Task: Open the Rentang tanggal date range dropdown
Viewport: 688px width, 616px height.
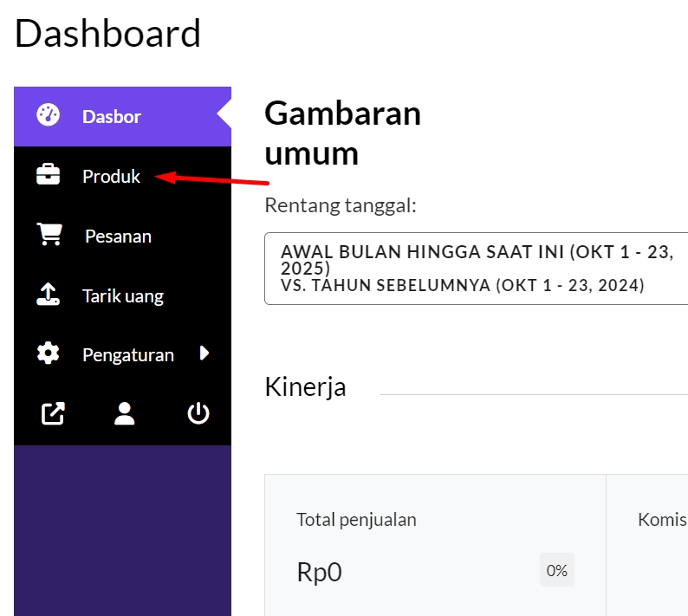Action: [476, 269]
